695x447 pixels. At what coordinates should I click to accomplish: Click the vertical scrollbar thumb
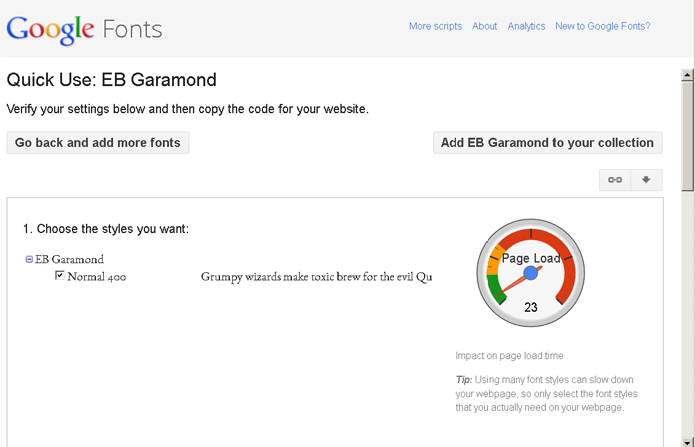687,135
